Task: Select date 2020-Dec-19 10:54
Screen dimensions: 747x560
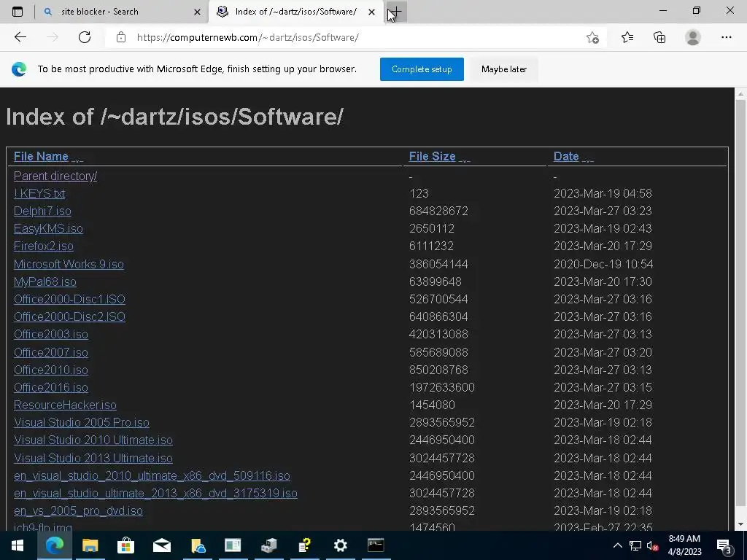Action: point(603,264)
